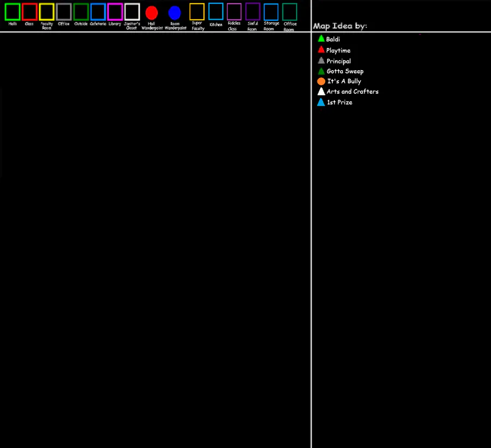
Task: Select the yellow Faculty Room square
Action: pos(47,12)
